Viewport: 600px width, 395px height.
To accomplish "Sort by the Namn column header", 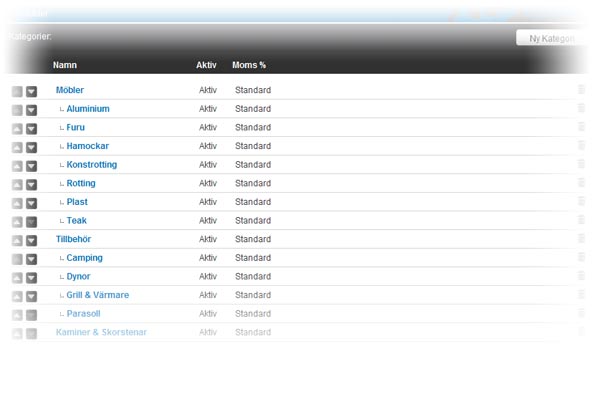I will 65,65.
